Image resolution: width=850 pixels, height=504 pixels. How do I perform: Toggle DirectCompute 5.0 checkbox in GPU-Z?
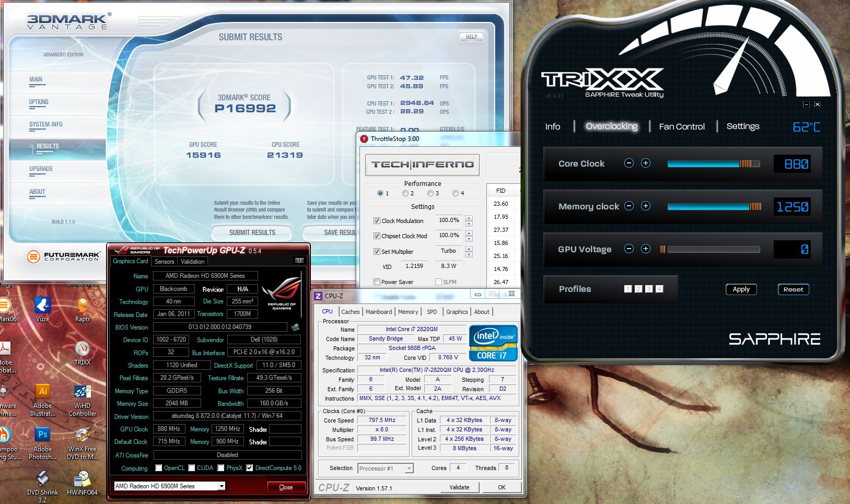point(250,468)
